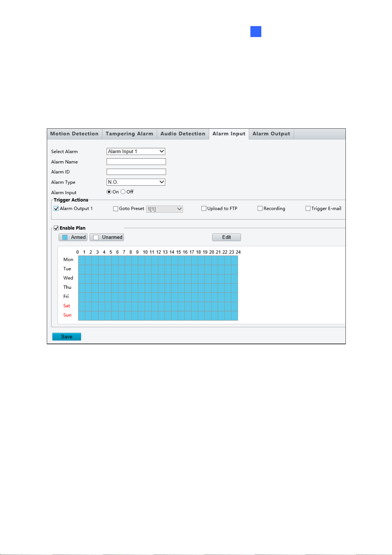Toggle the Enable Plan checkbox

click(x=56, y=228)
